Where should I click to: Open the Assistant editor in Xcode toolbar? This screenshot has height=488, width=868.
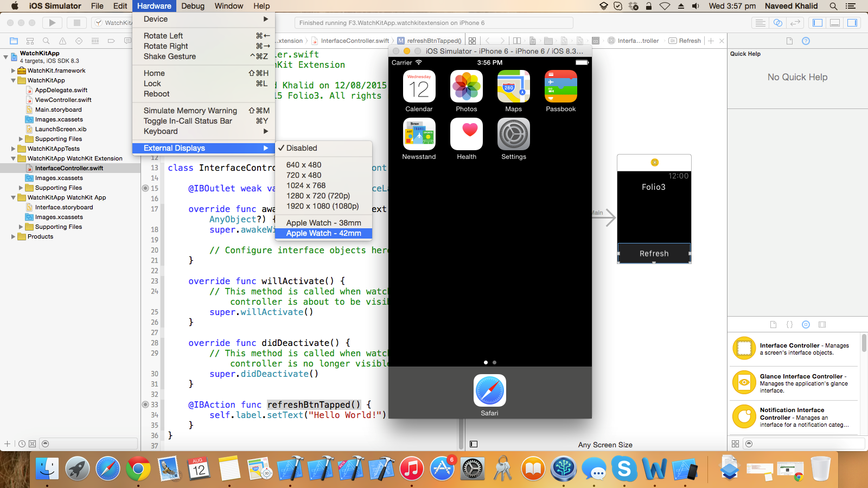click(x=778, y=23)
